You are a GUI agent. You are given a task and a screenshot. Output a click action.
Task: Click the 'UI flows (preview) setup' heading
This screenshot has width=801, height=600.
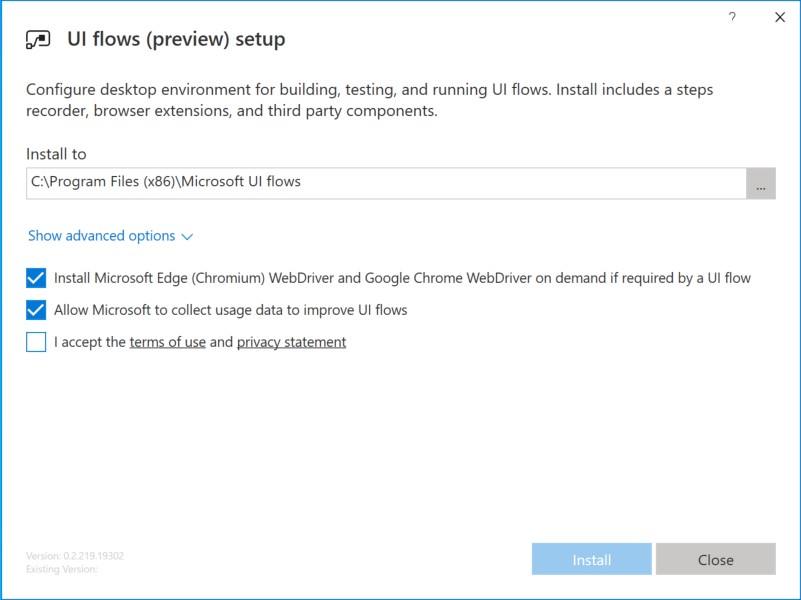pyautogui.click(x=176, y=40)
